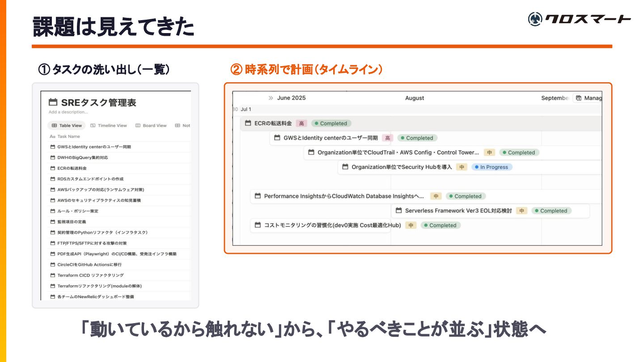Viewport: 644px width, 362px height.
Task: Click the 中 priority tag on コストモニタリングの習慣化 bar
Action: coord(411,225)
